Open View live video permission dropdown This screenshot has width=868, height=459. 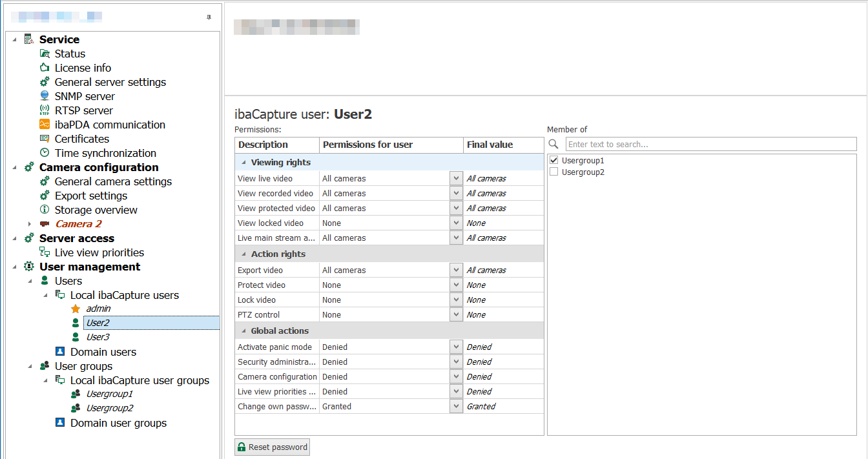click(x=456, y=178)
